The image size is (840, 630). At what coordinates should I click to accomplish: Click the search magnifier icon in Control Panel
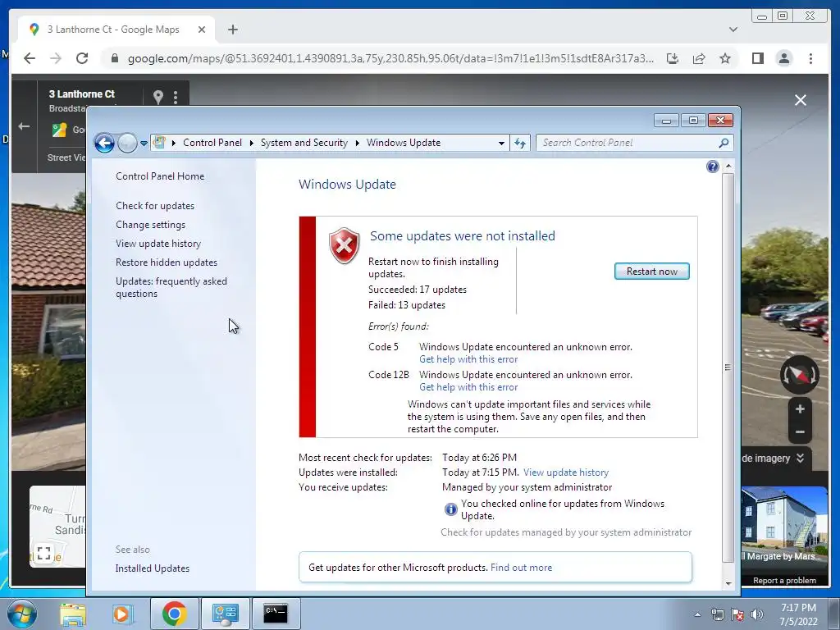point(724,143)
